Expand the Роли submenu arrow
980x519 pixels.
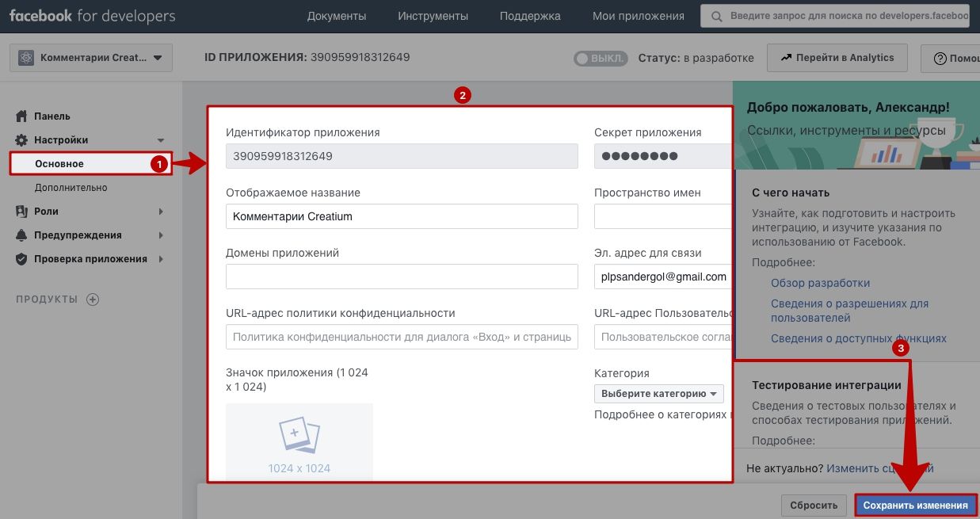(x=161, y=212)
